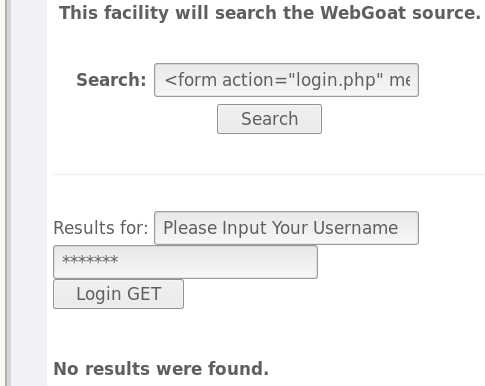Viewport: 485px width, 386px height.
Task: Click the word Username in the placeholder
Action: pyautogui.click(x=355, y=228)
